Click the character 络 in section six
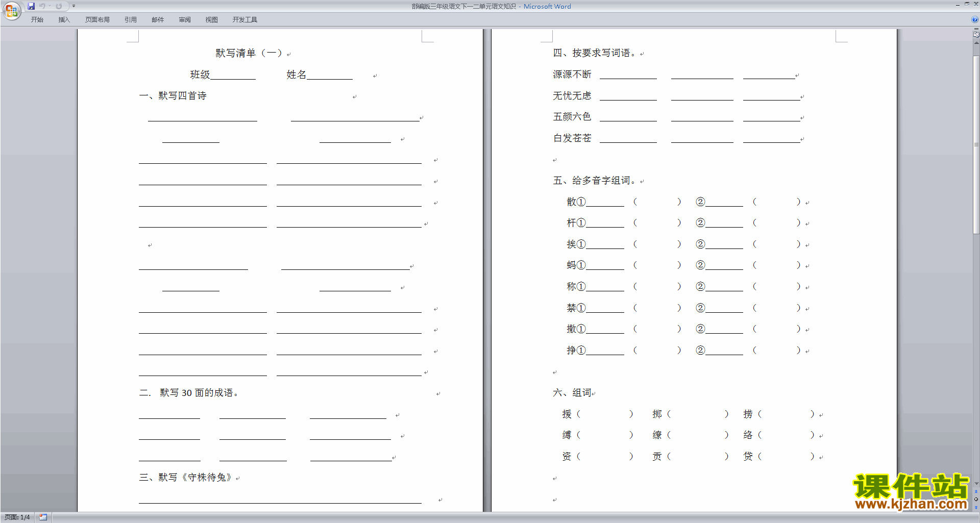Image resolution: width=980 pixels, height=523 pixels. (x=748, y=435)
